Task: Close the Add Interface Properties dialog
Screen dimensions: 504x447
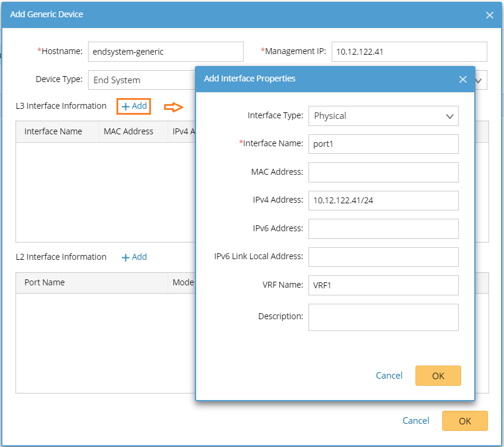Action: (x=462, y=79)
